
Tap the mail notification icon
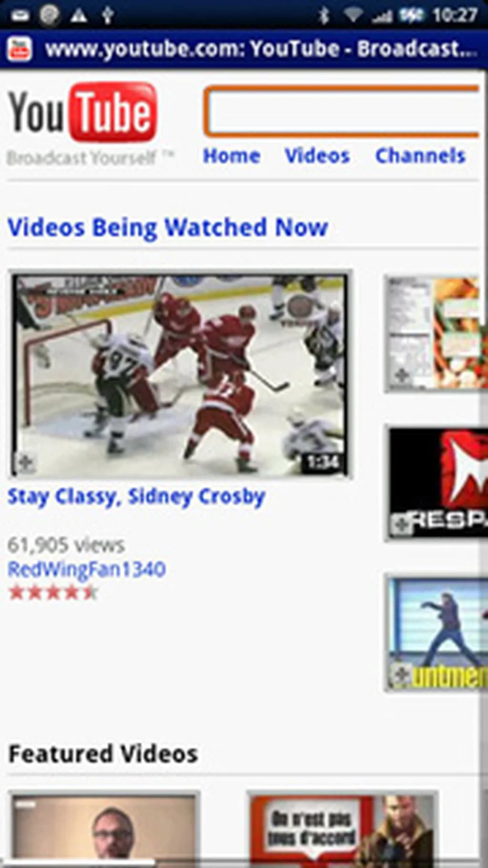(x=20, y=16)
